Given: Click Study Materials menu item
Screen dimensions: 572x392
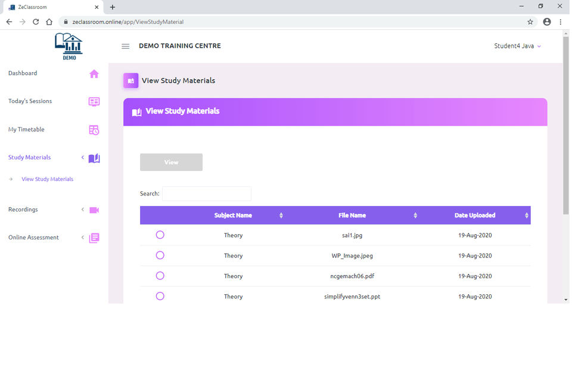Looking at the screenshot, I should (x=30, y=157).
